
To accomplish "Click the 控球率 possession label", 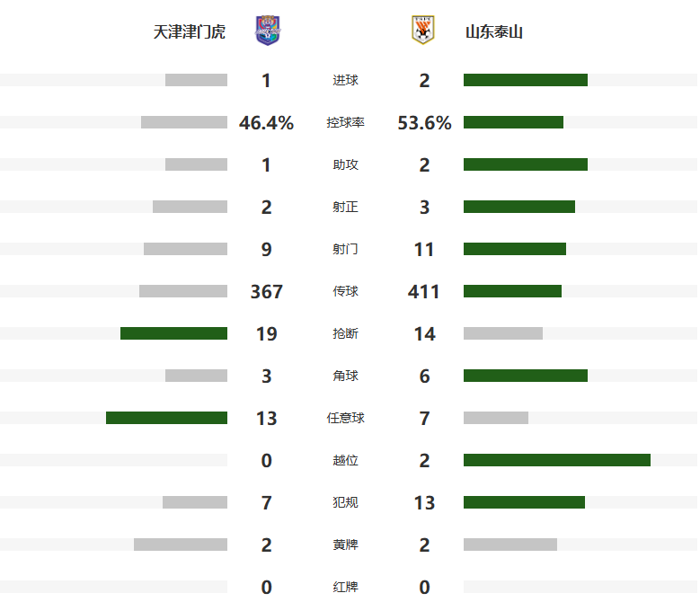I will [x=345, y=123].
